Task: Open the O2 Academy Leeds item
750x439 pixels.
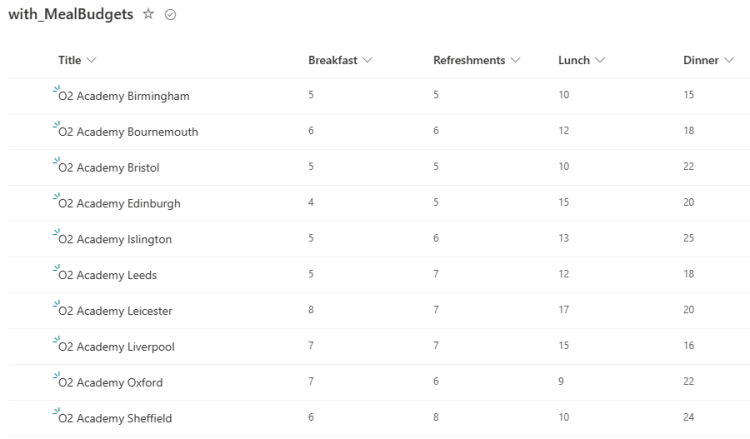Action: click(108, 276)
